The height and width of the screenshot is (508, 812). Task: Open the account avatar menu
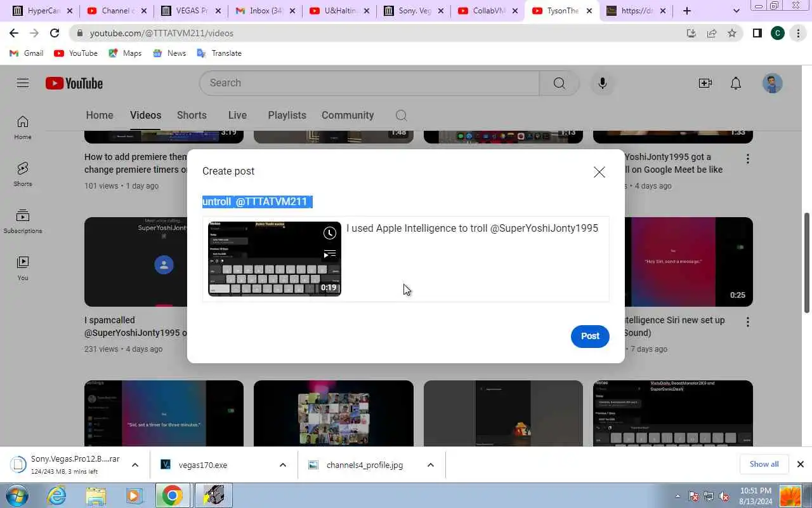(x=772, y=83)
